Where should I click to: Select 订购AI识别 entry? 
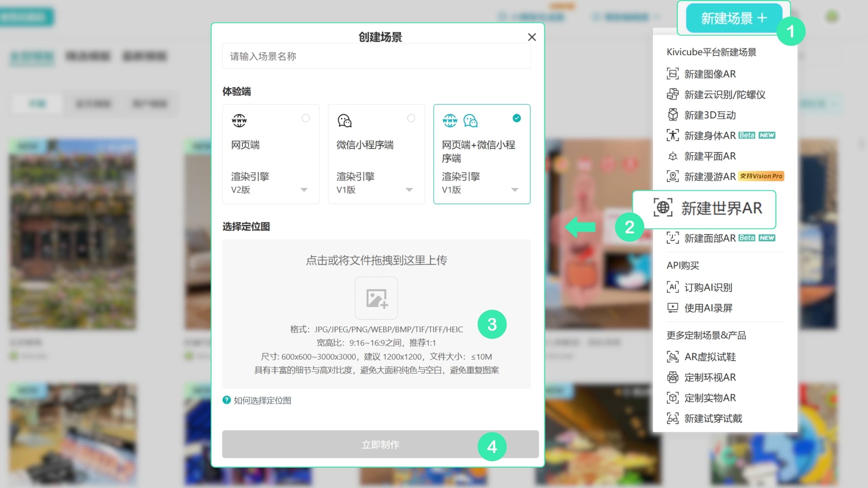click(x=708, y=288)
